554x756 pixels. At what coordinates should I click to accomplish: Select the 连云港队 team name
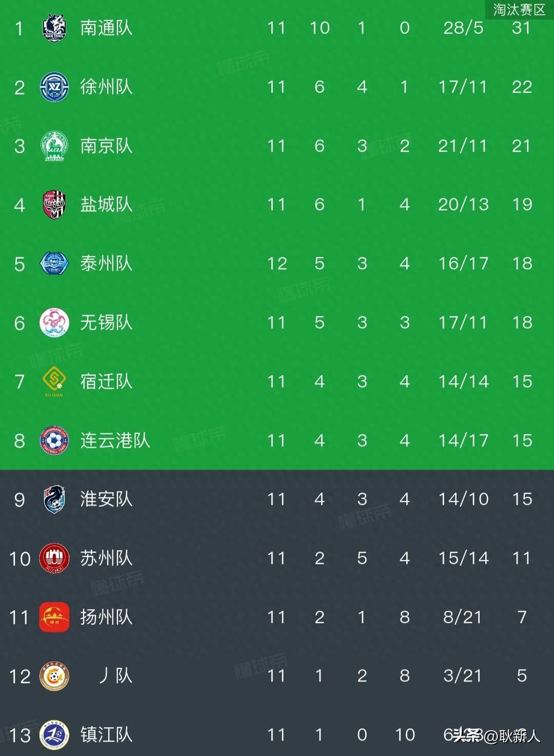point(115,440)
